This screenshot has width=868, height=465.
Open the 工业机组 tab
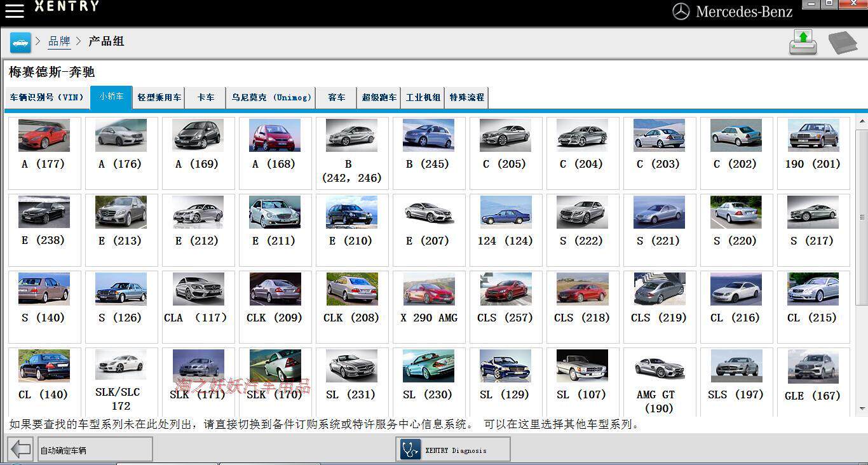coord(423,98)
